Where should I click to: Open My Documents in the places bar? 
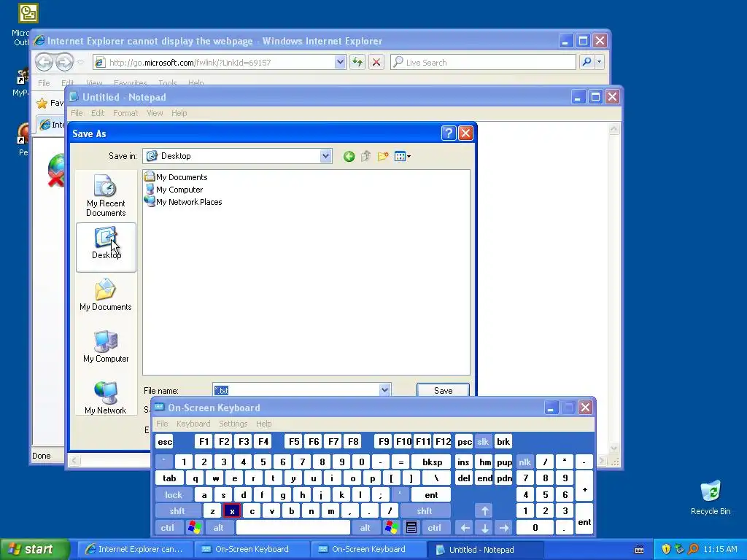[106, 295]
